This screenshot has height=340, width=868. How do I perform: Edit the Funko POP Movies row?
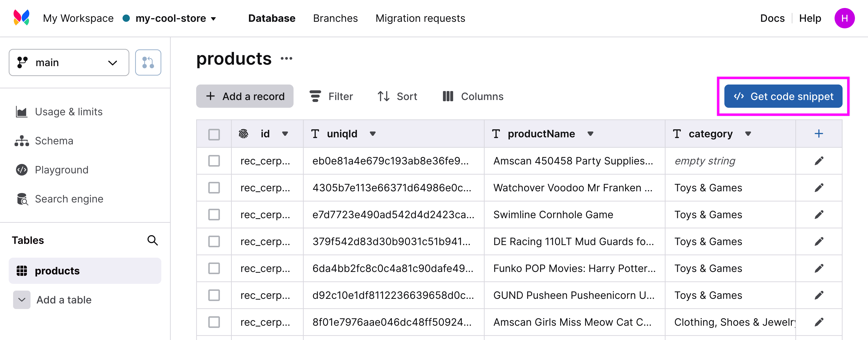(819, 268)
